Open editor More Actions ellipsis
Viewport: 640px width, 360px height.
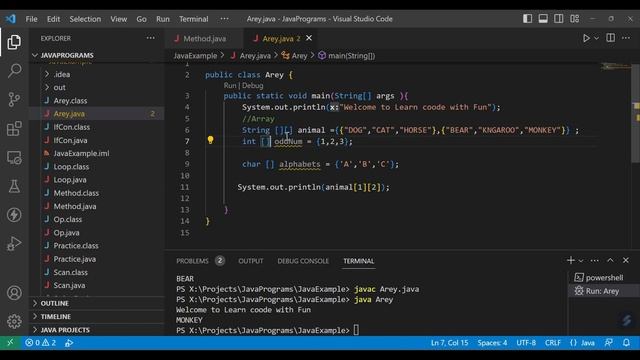(626, 38)
